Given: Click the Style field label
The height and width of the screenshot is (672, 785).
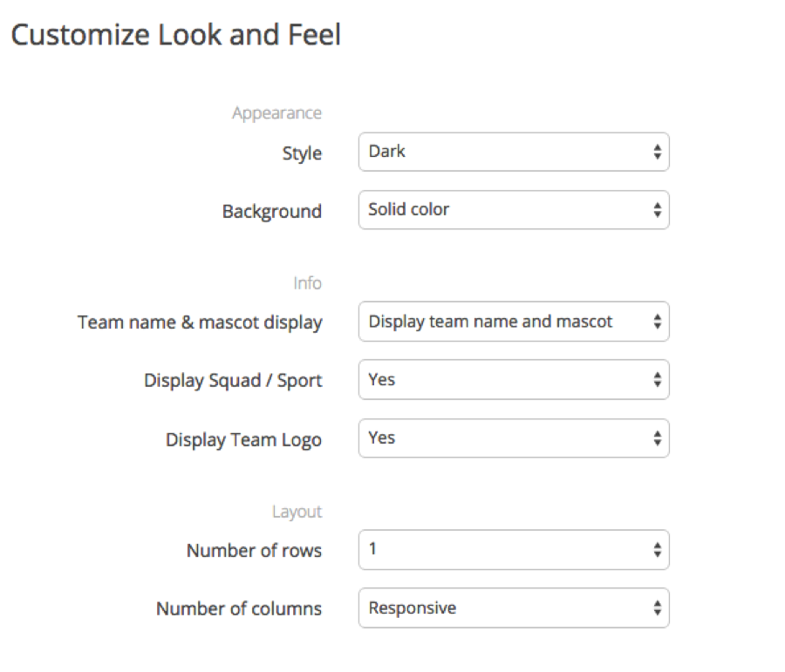Looking at the screenshot, I should (302, 153).
